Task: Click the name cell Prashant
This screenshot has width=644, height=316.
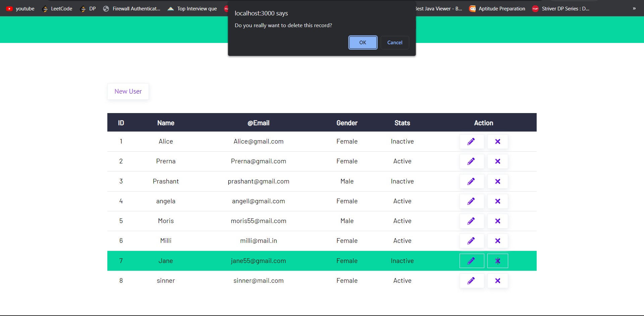Action: (166, 181)
